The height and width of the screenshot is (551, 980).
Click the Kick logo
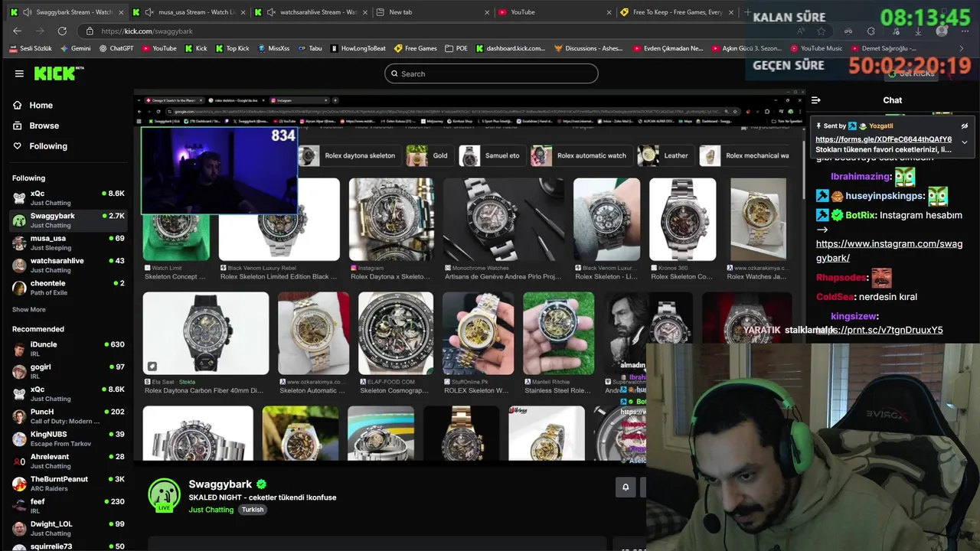pyautogui.click(x=59, y=73)
